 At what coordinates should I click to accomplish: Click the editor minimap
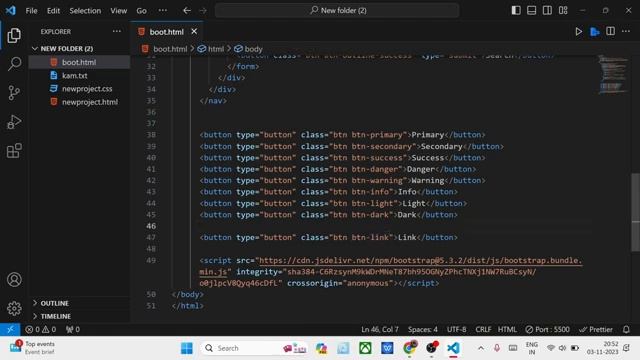613,74
